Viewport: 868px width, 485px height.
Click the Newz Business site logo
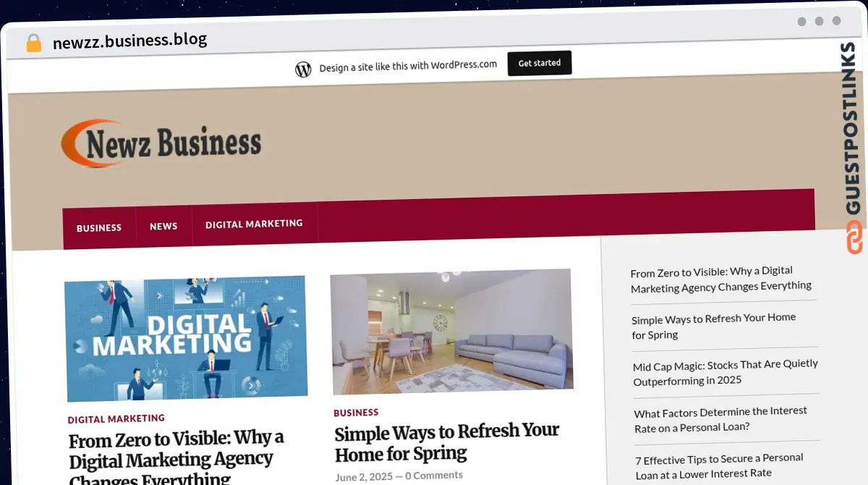(x=161, y=143)
